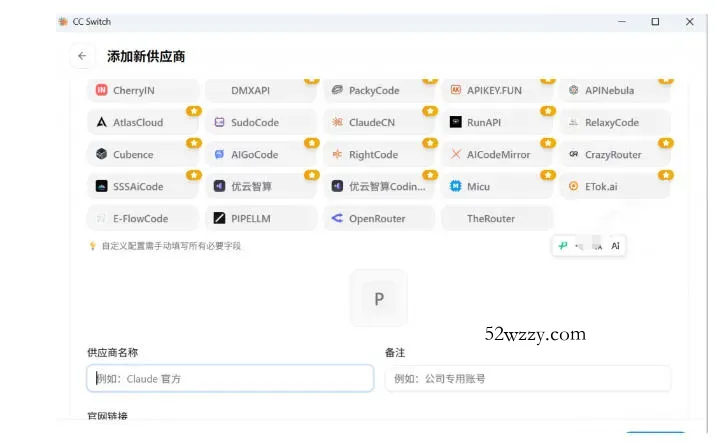Click the AIGoCode blue logo icon
715x443 pixels.
219,154
